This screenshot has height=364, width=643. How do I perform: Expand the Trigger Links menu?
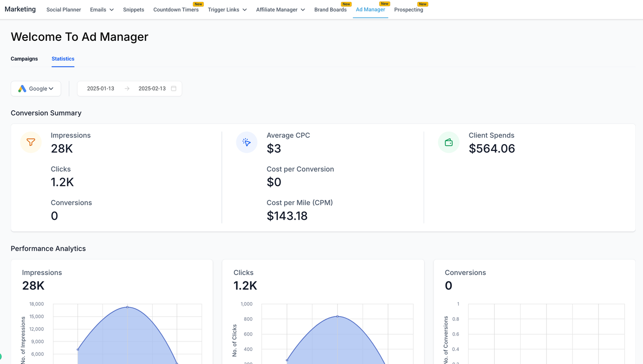[x=227, y=10]
